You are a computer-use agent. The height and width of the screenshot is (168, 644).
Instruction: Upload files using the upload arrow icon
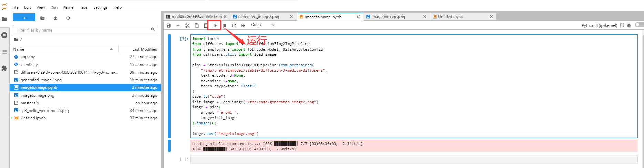[x=55, y=18]
